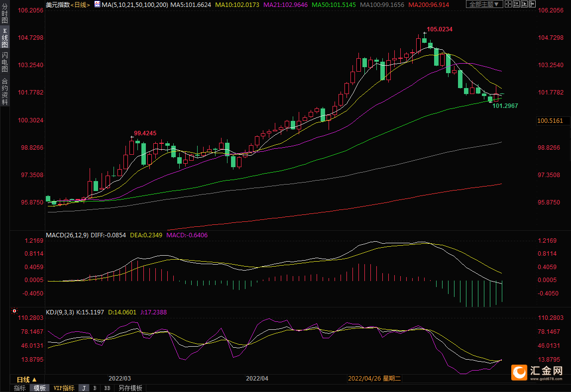Click the MACD:-0.6406 value

(187, 235)
